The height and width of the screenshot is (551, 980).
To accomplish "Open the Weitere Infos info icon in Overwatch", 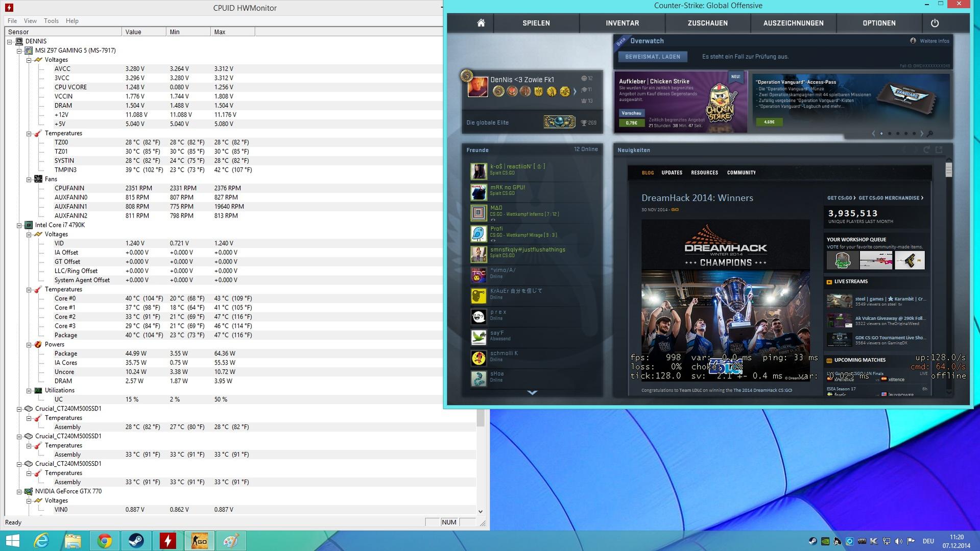I will click(913, 41).
